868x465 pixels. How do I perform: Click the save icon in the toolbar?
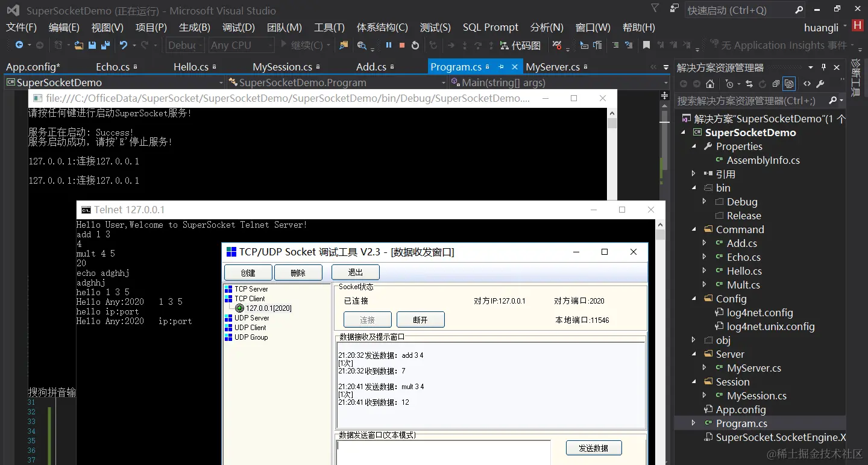pos(92,45)
